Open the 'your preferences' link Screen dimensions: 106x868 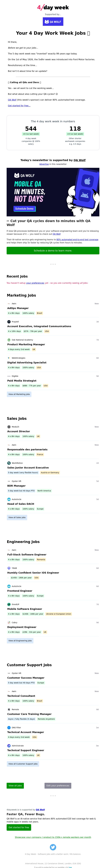(35, 283)
